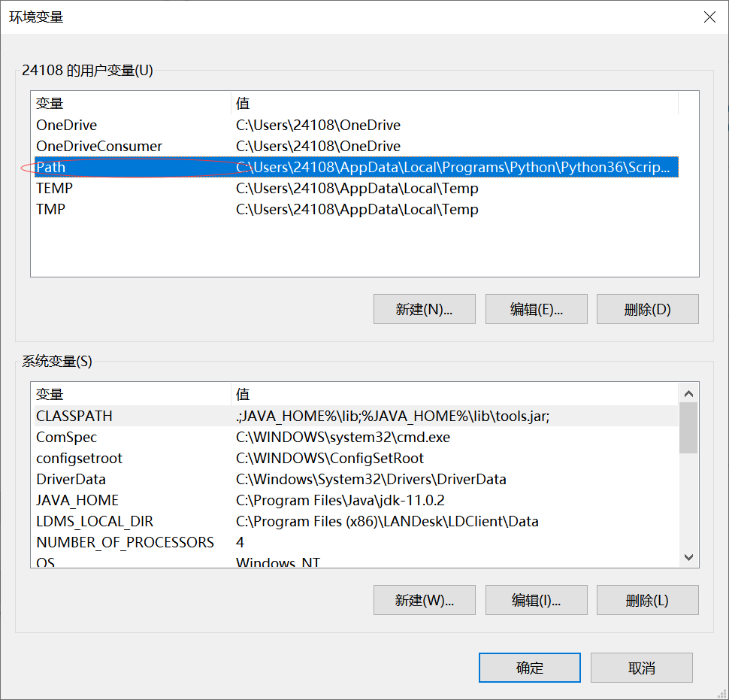Confirm with the 确定 button

pos(530,668)
